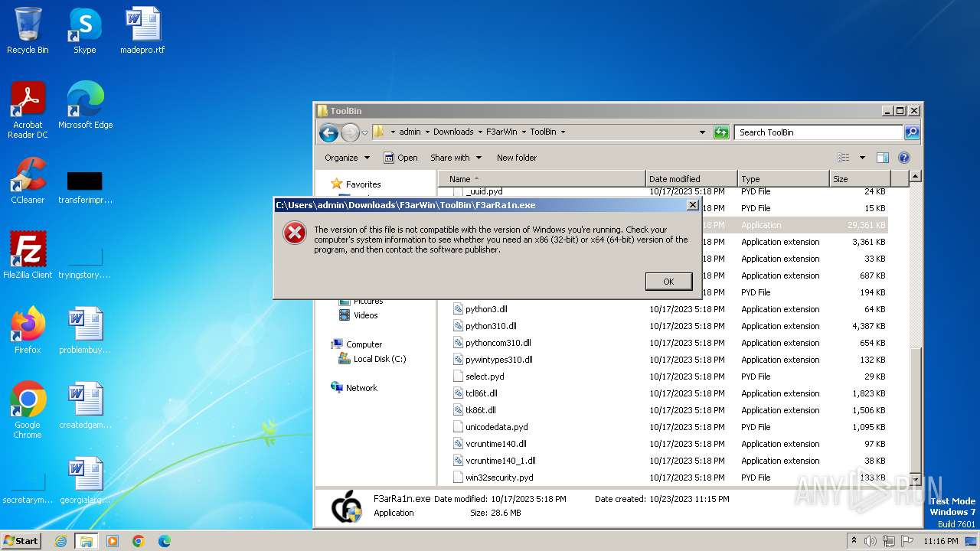Image resolution: width=980 pixels, height=551 pixels.
Task: Select the tcl86t.dll file
Action: [x=481, y=393]
